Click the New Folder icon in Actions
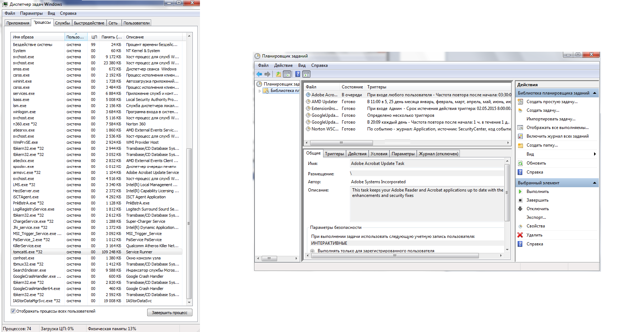 tap(520, 145)
